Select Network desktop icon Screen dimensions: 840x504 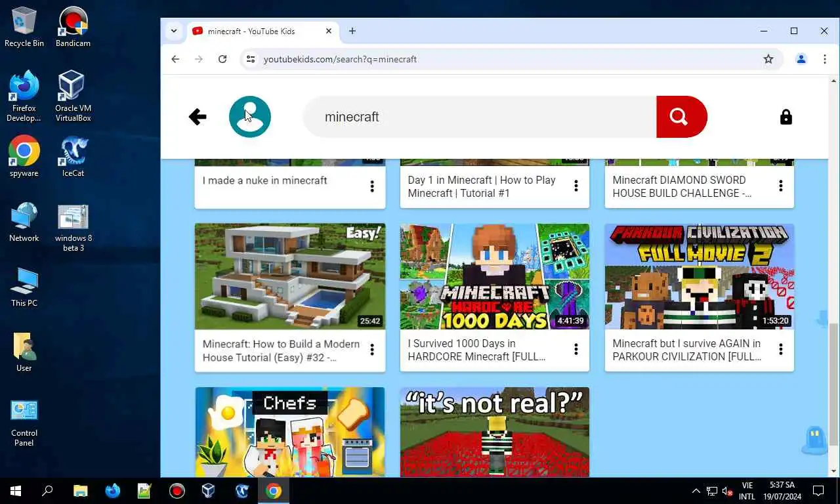point(24,222)
